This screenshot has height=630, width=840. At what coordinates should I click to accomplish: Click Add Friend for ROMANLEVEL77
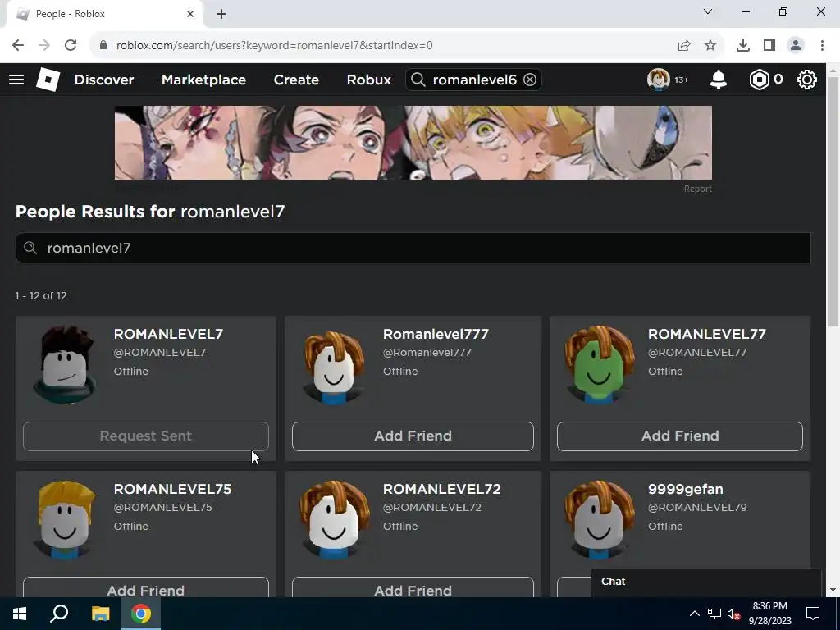click(x=680, y=436)
